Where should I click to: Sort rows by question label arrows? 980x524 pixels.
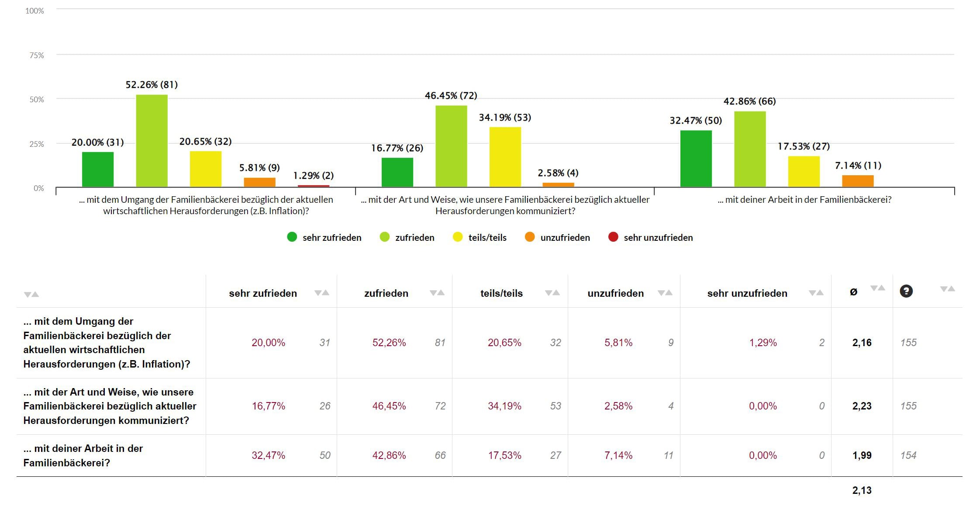31,295
